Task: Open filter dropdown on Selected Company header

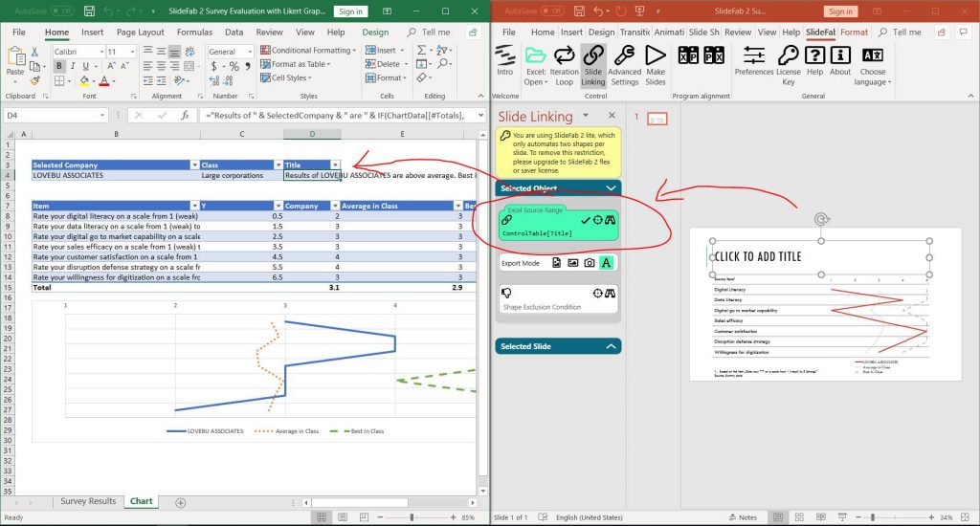Action: click(194, 164)
